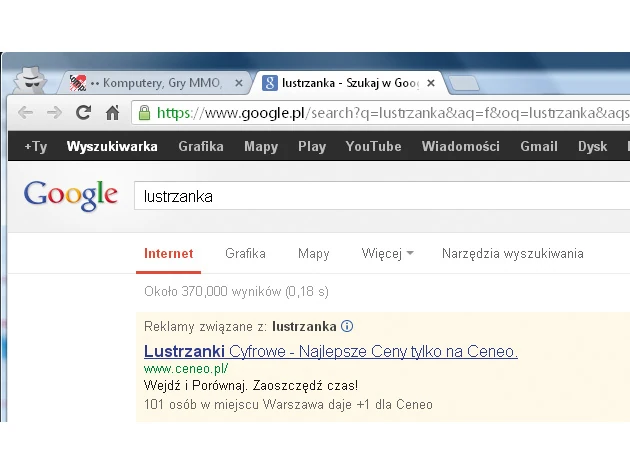The height and width of the screenshot is (473, 630).
Task: Click the lustrzanka search box
Action: tap(382, 196)
